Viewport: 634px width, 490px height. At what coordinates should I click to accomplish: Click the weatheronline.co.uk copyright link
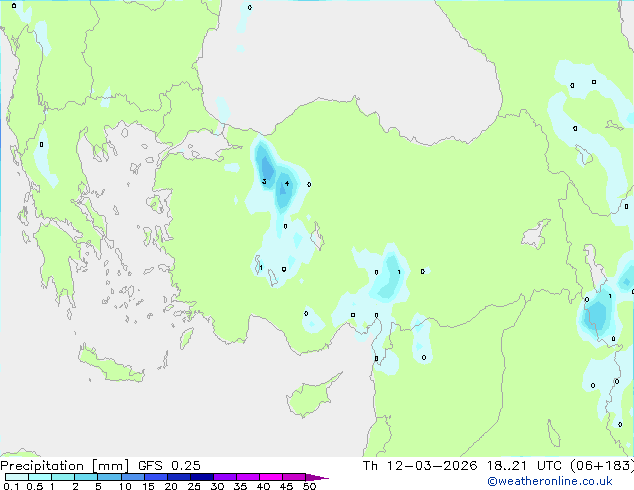(550, 481)
